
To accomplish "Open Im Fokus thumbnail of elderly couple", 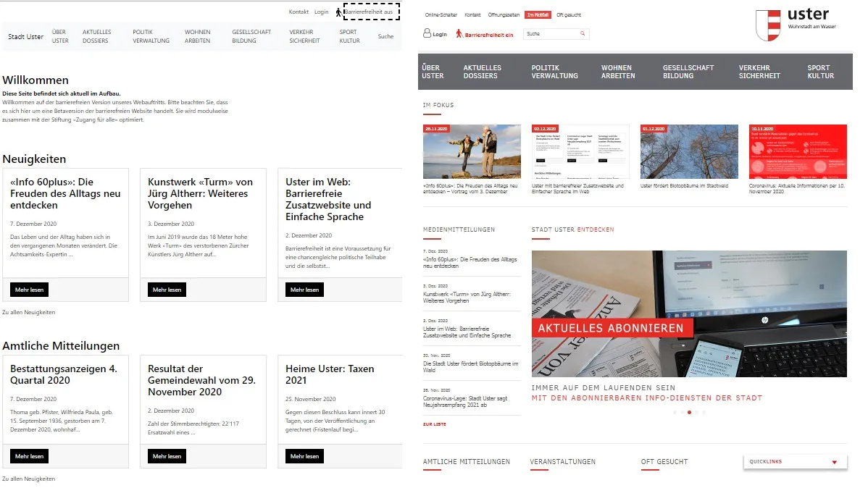I will pos(472,151).
